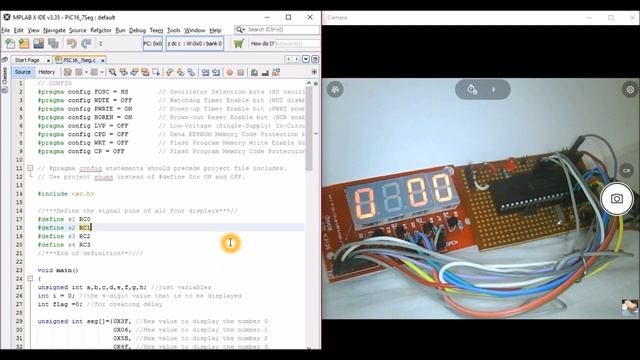Viewport: 640px width, 360px height.
Task: Toggle Highlight Search in editor toolbar
Action: coord(145,72)
